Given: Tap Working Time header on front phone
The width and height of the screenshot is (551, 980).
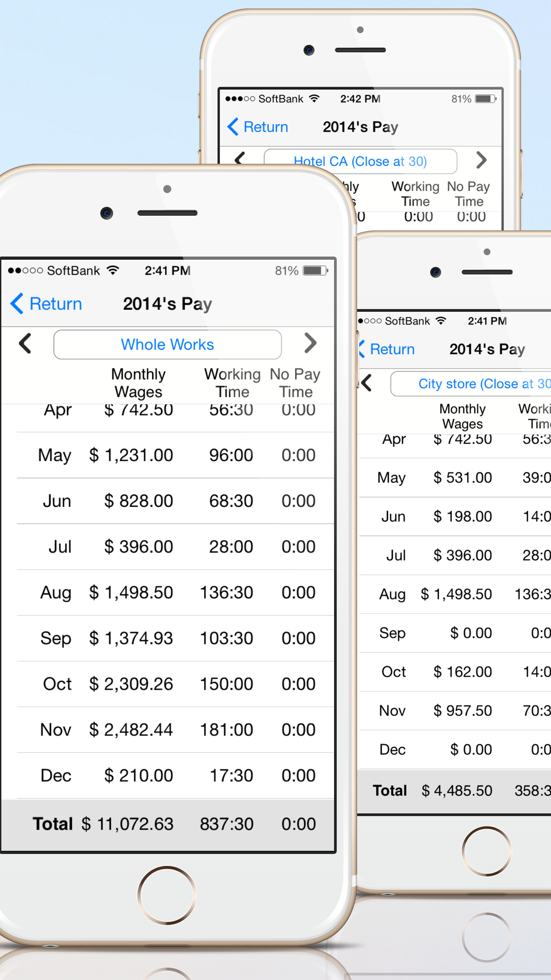Looking at the screenshot, I should click(232, 383).
